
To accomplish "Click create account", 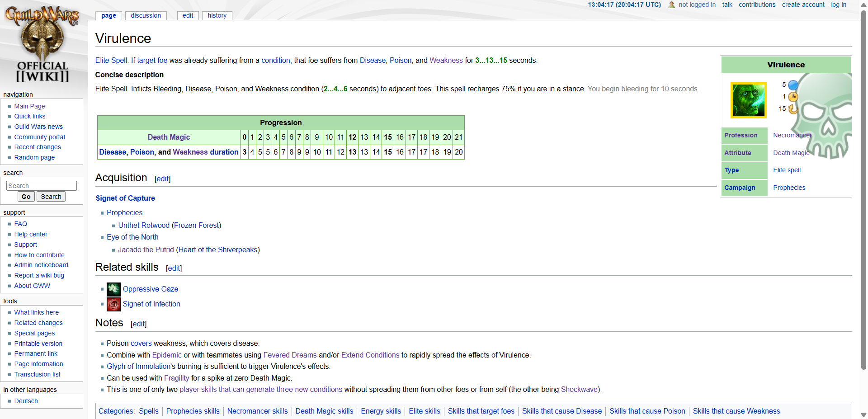I will click(803, 5).
